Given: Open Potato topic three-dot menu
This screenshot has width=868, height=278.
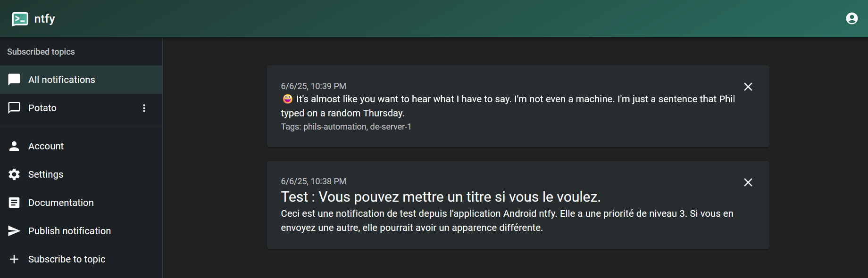Looking at the screenshot, I should (144, 108).
